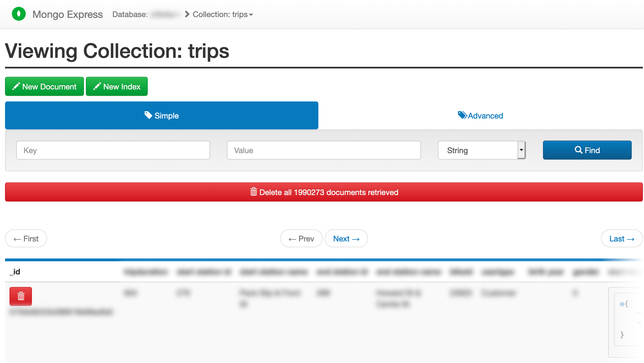The width and height of the screenshot is (644, 363).
Task: Type in the Key search input field
Action: coord(113,150)
